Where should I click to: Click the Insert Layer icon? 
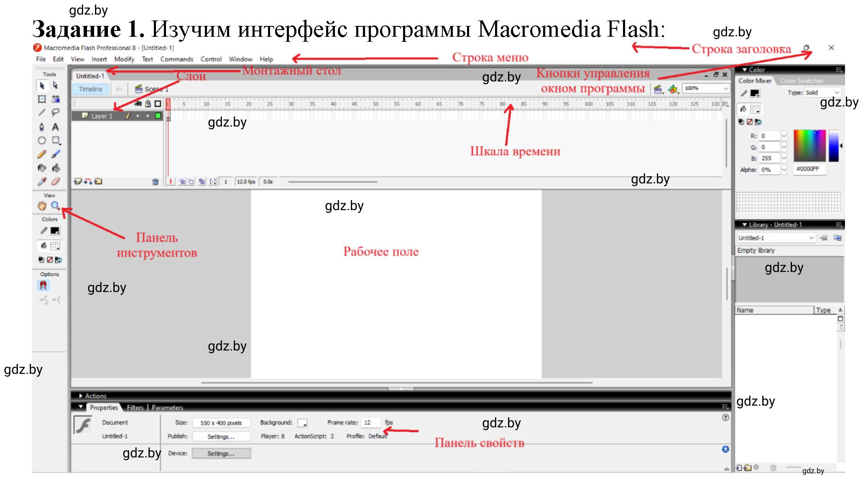pyautogui.click(x=78, y=181)
